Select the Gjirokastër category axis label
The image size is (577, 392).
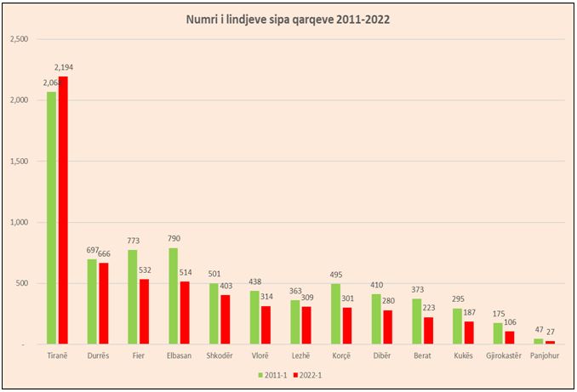[504, 355]
